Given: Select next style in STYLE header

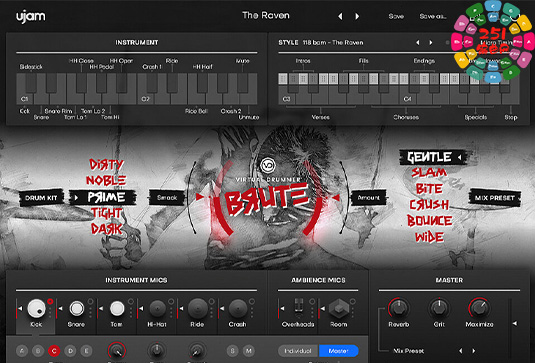Looking at the screenshot, I should (x=431, y=43).
